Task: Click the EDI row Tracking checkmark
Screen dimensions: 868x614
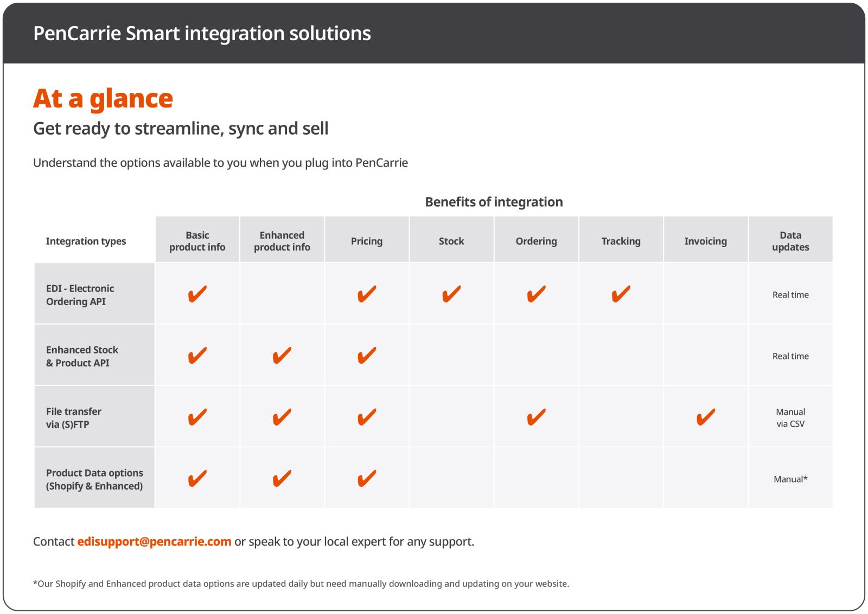Action: click(x=621, y=294)
